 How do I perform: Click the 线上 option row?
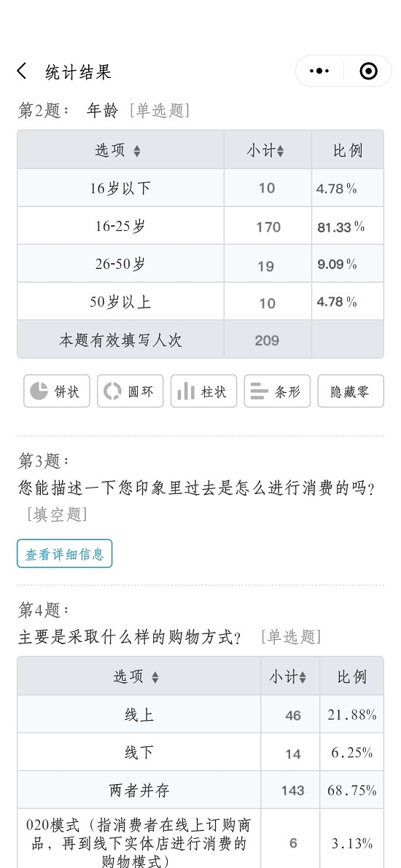(x=200, y=715)
